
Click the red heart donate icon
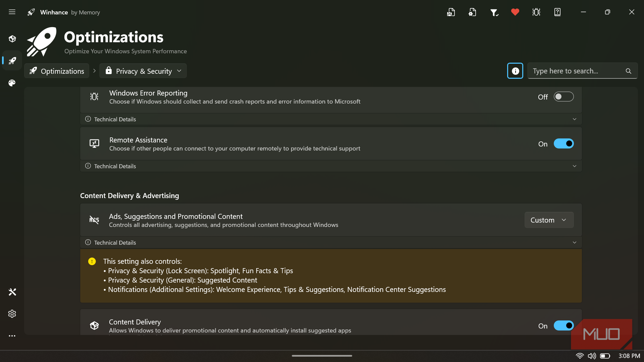pos(515,12)
